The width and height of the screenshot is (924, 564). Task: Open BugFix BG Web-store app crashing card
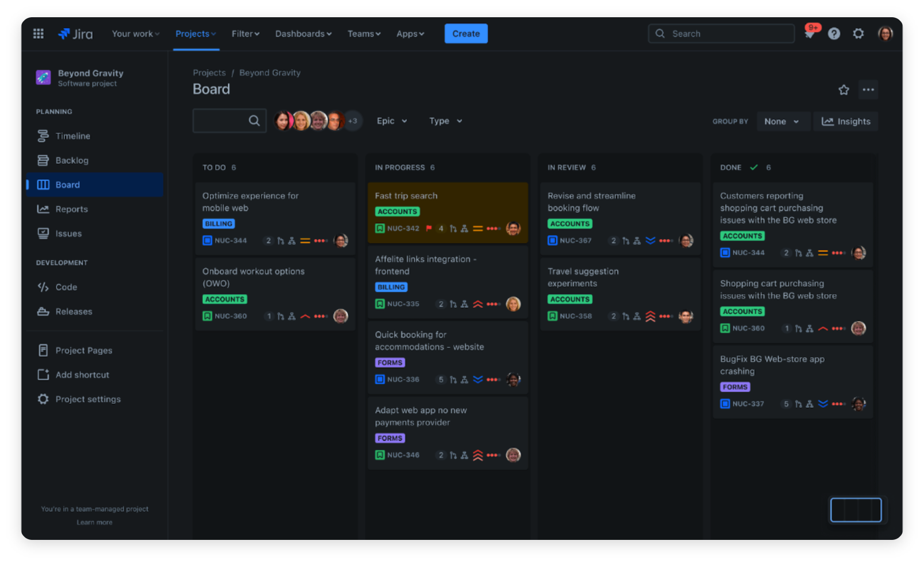click(793, 382)
